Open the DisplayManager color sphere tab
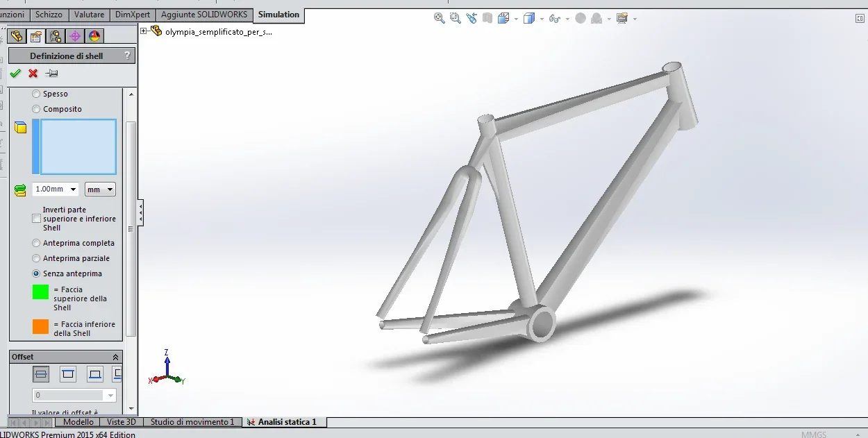 click(95, 37)
